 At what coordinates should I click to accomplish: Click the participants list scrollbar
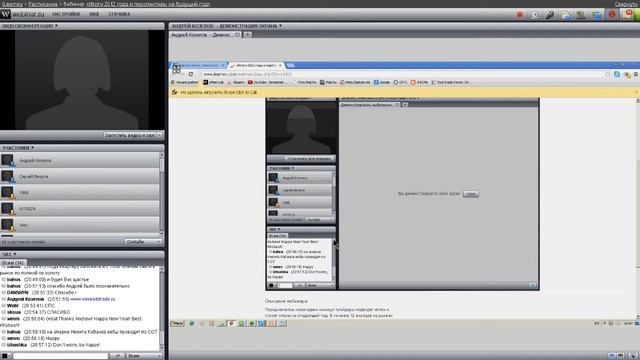pyautogui.click(x=162, y=194)
